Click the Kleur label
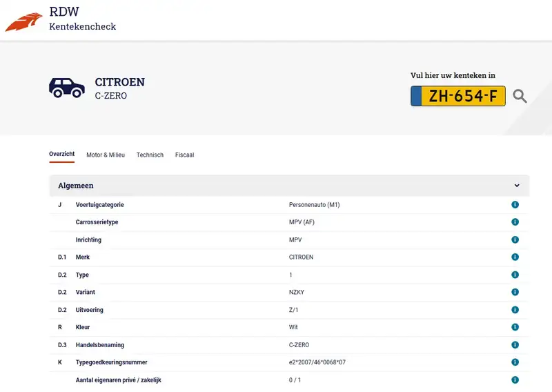The width and height of the screenshot is (552, 392). pos(83,327)
